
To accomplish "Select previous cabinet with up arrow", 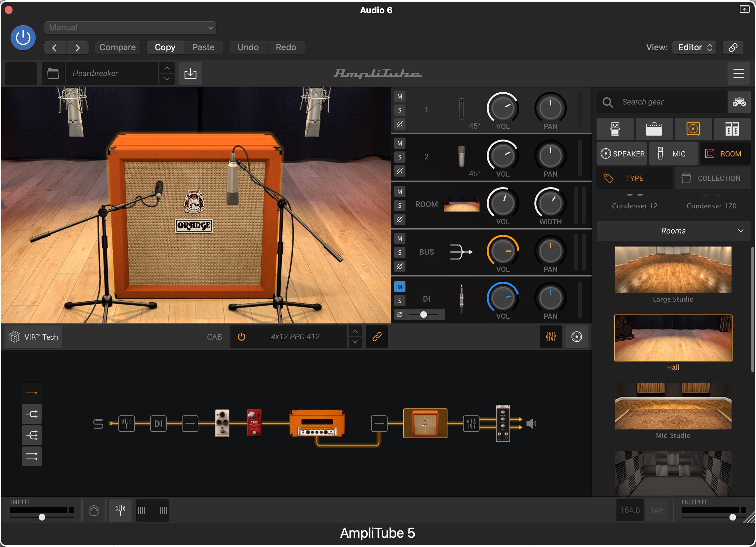I will [355, 332].
